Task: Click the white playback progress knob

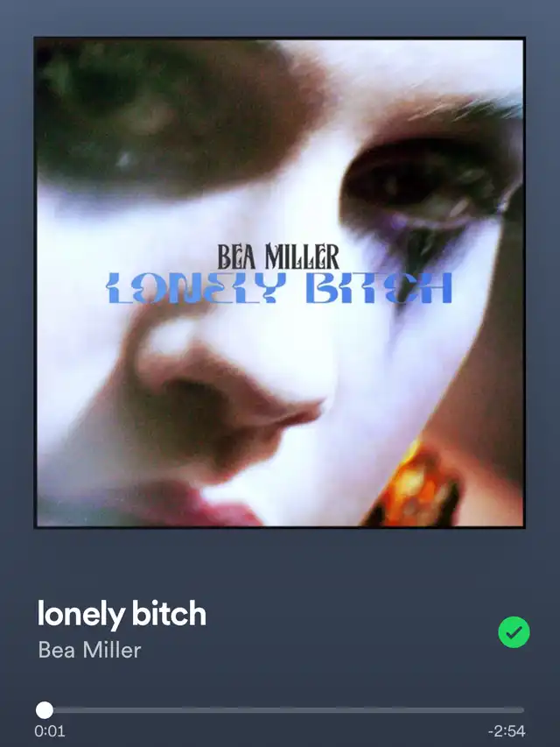Action: pos(45,710)
